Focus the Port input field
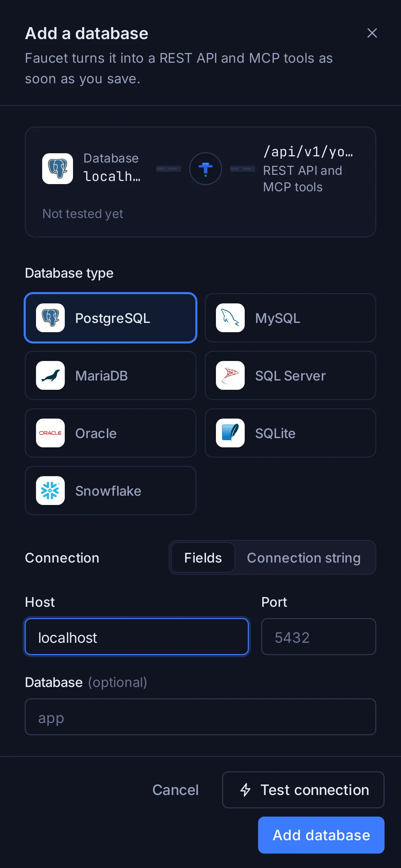This screenshot has width=401, height=868. click(x=319, y=637)
